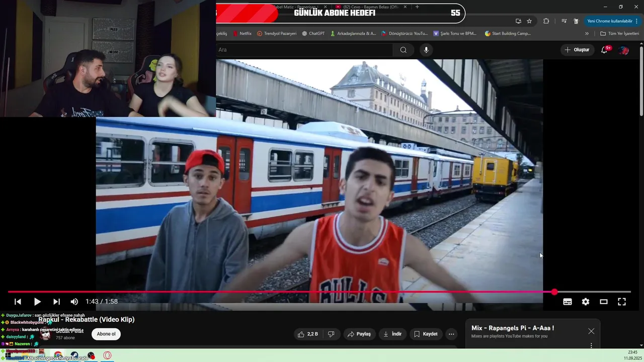Start voice search with microphone icon

[426, 50]
